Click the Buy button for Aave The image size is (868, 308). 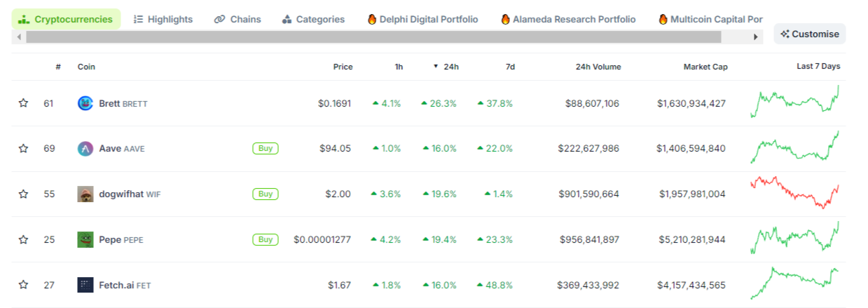266,148
